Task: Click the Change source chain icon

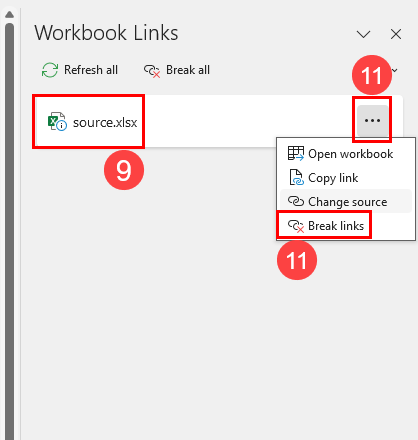Action: (x=296, y=201)
